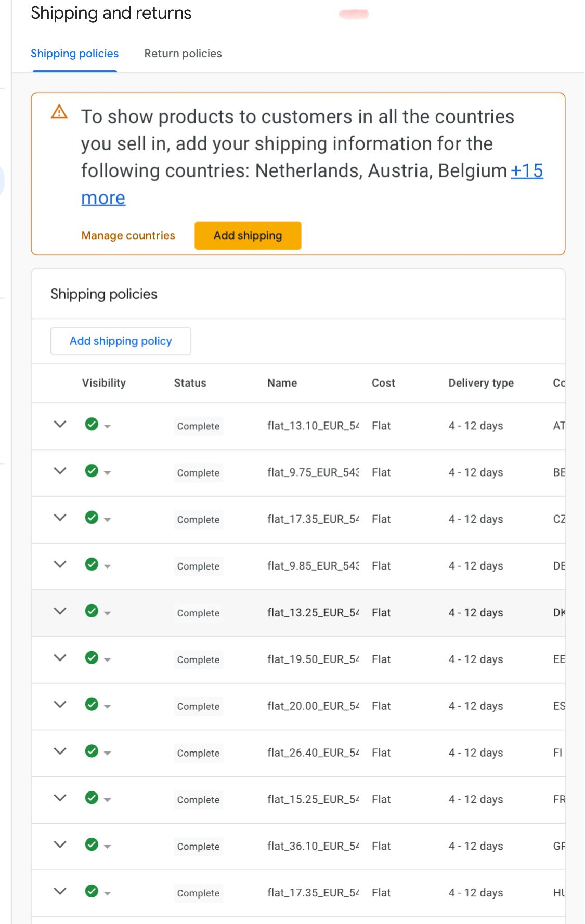The height and width of the screenshot is (924, 585).
Task: Open visibility dropdown arrow for flat_20.00_EUR policy
Action: point(108,707)
